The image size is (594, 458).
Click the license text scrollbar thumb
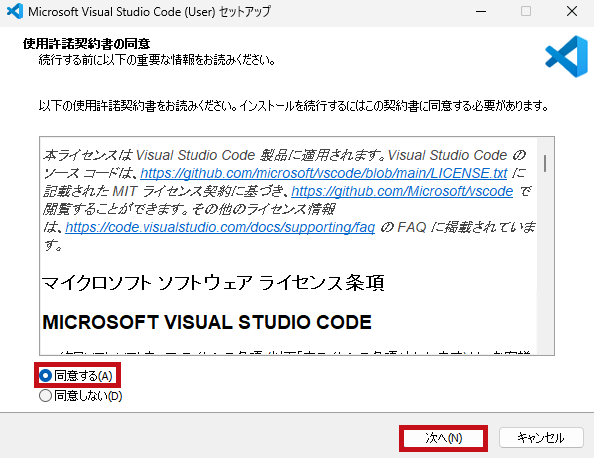tap(545, 163)
